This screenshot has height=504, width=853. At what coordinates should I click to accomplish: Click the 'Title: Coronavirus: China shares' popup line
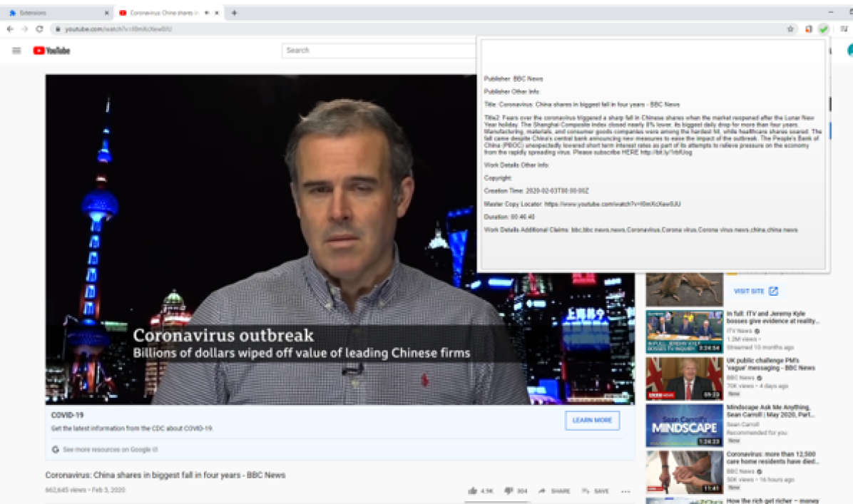(x=581, y=104)
